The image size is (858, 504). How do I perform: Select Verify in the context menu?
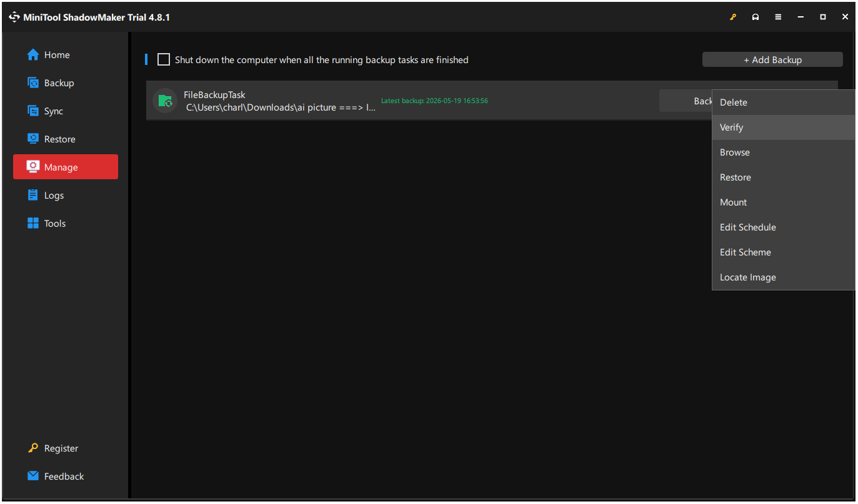coord(783,127)
